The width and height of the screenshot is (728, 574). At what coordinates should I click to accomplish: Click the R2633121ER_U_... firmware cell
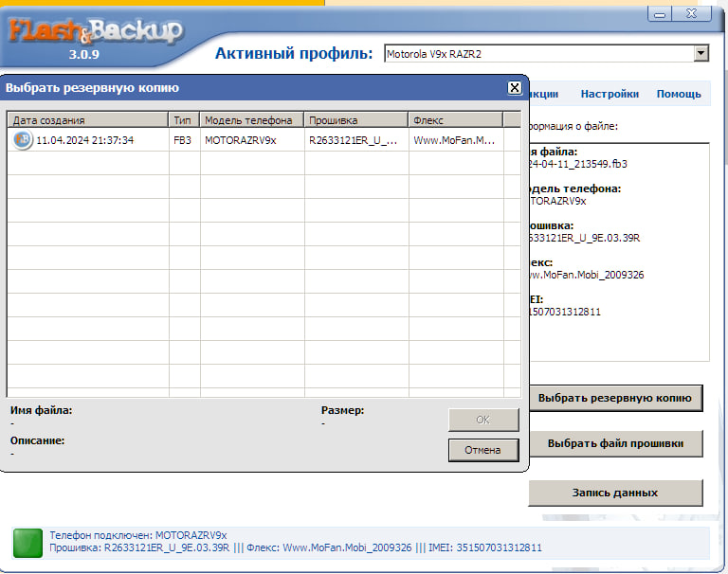(x=354, y=140)
